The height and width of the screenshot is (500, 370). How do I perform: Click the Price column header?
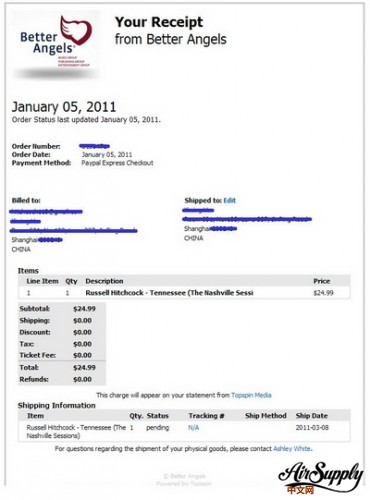tap(321, 281)
